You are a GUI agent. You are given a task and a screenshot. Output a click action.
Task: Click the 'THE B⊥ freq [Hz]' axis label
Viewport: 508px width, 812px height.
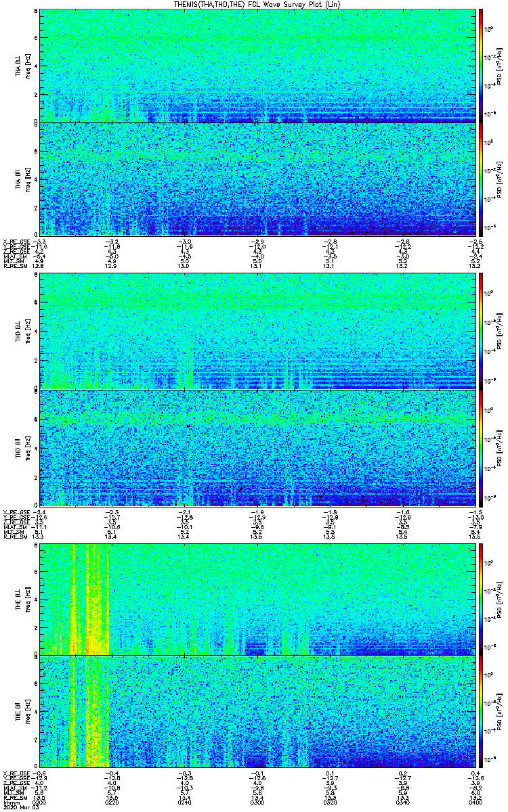pos(22,600)
